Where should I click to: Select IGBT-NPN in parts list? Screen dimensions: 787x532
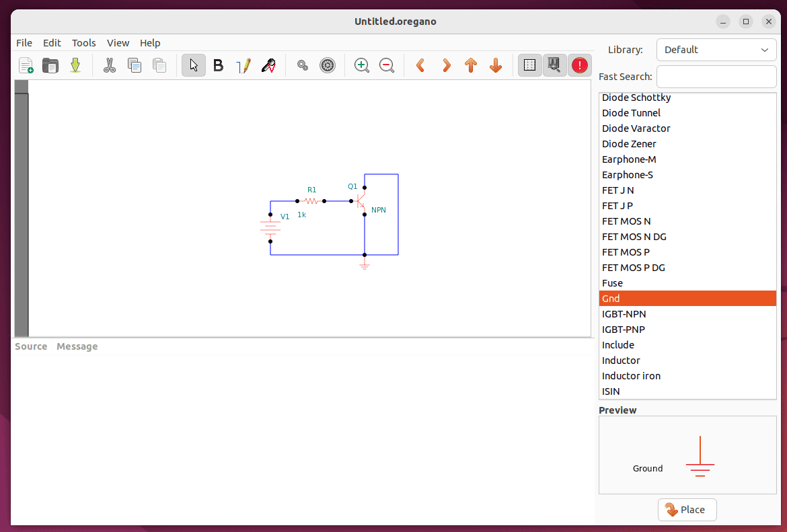tap(687, 314)
